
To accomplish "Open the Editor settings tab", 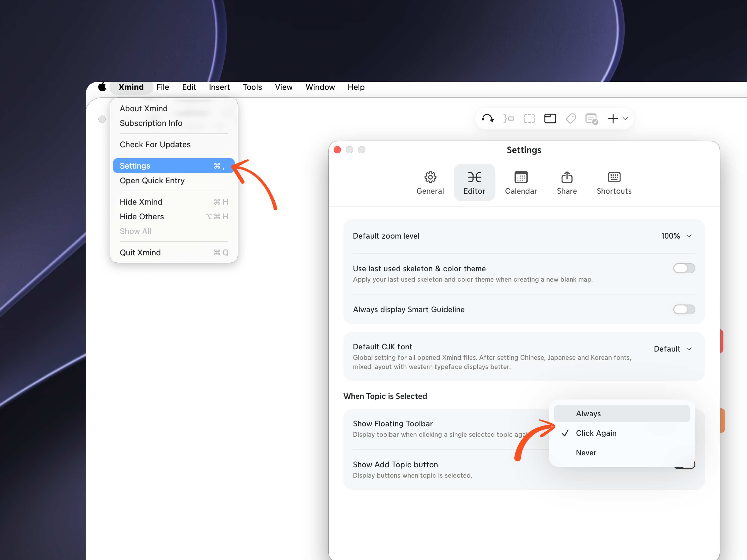I will [x=474, y=183].
